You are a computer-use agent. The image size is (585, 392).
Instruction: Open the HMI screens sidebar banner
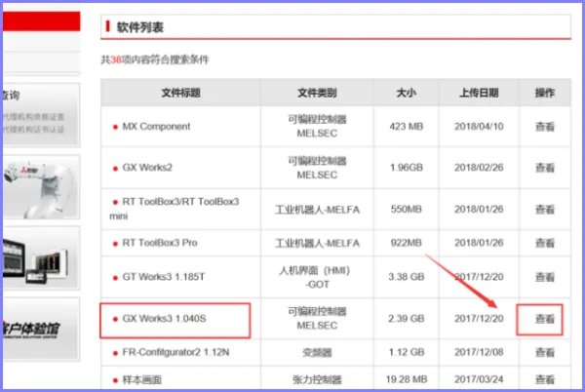click(40, 258)
